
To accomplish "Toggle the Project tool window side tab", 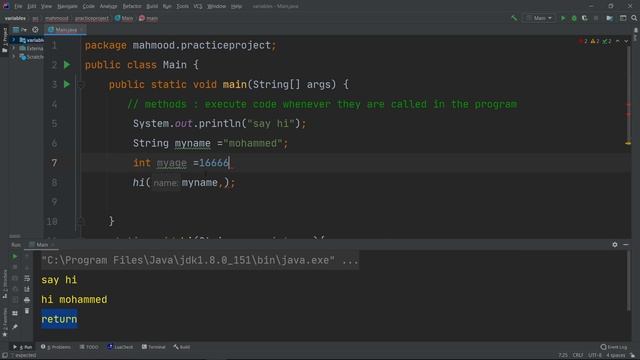I will [x=4, y=40].
